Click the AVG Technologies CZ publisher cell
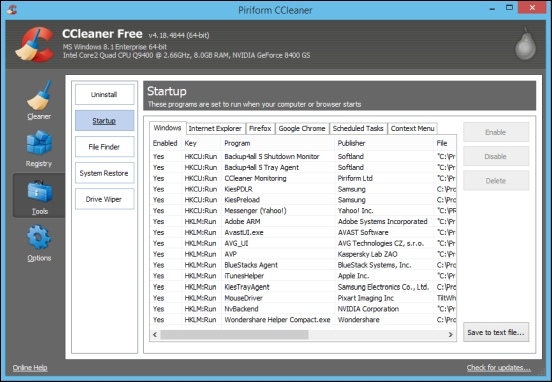 (x=381, y=243)
